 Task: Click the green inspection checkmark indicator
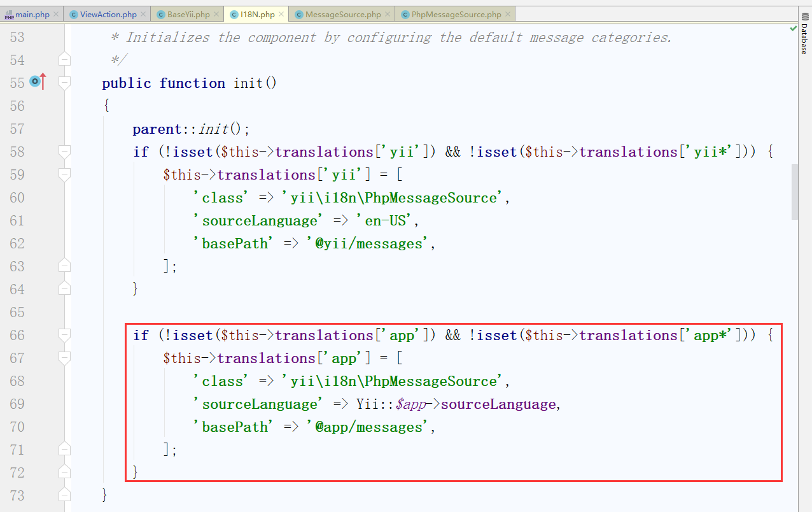(793, 29)
